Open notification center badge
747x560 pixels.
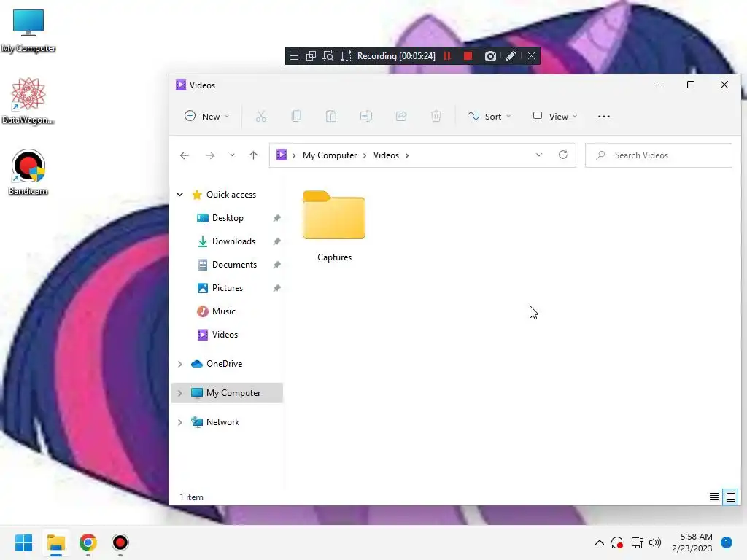[x=727, y=542]
